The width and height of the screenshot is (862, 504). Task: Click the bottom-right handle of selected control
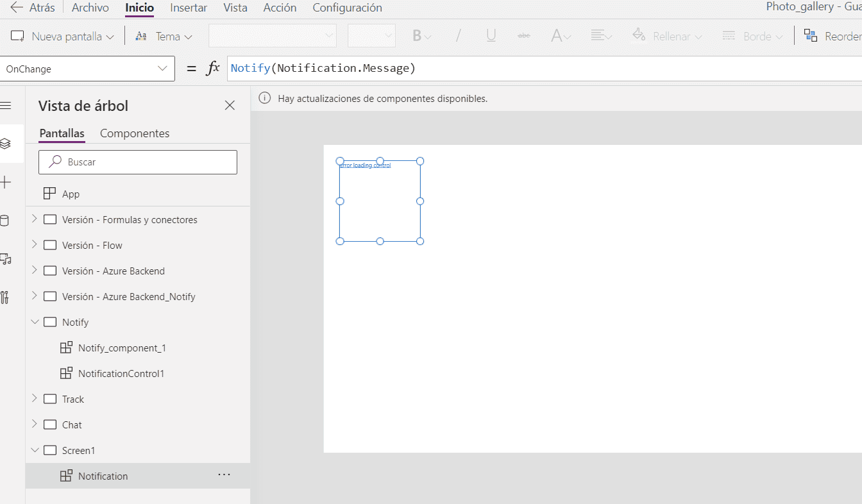coord(420,241)
